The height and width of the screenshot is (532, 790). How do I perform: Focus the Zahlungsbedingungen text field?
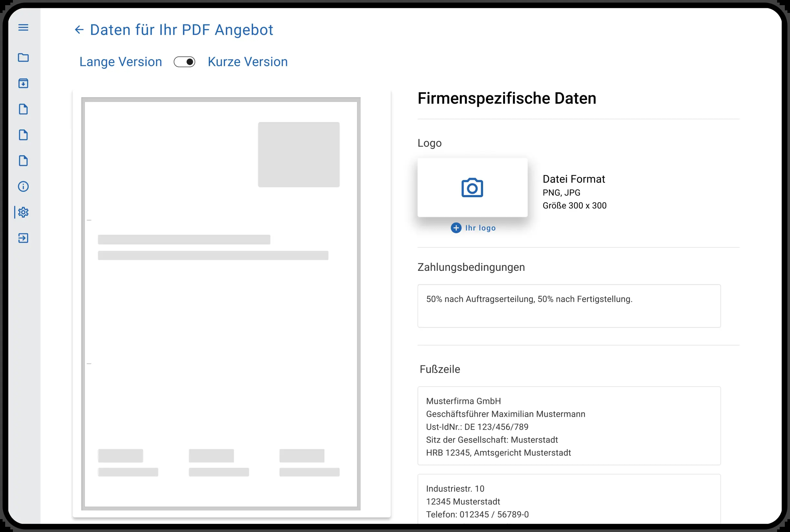point(569,306)
